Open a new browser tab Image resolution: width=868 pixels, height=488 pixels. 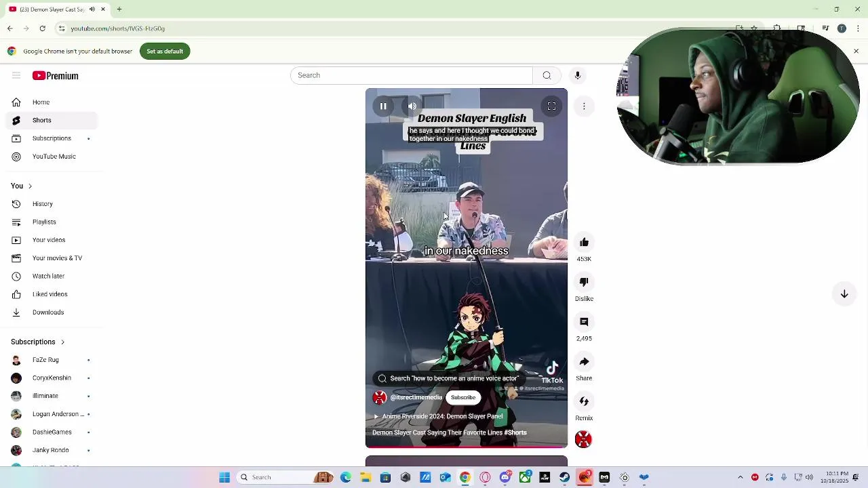coord(119,9)
